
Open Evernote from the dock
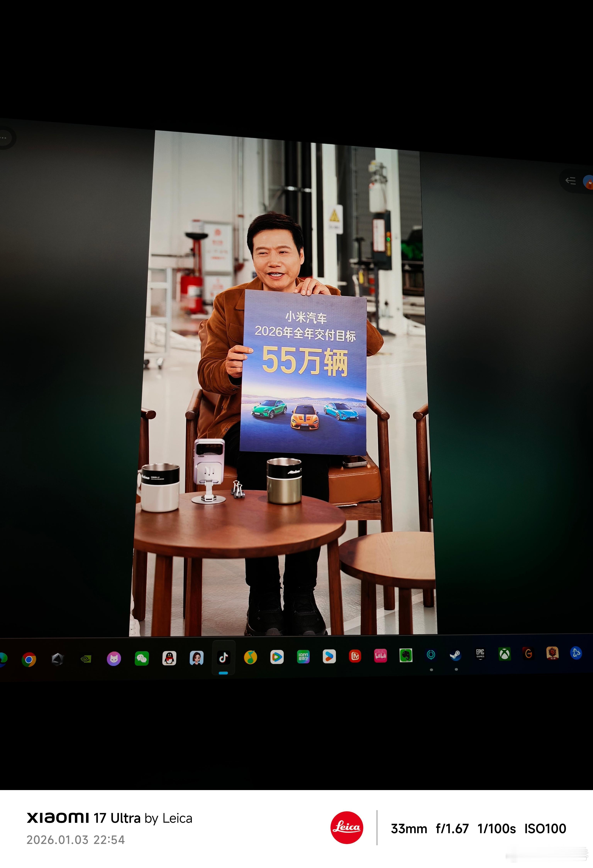405,655
